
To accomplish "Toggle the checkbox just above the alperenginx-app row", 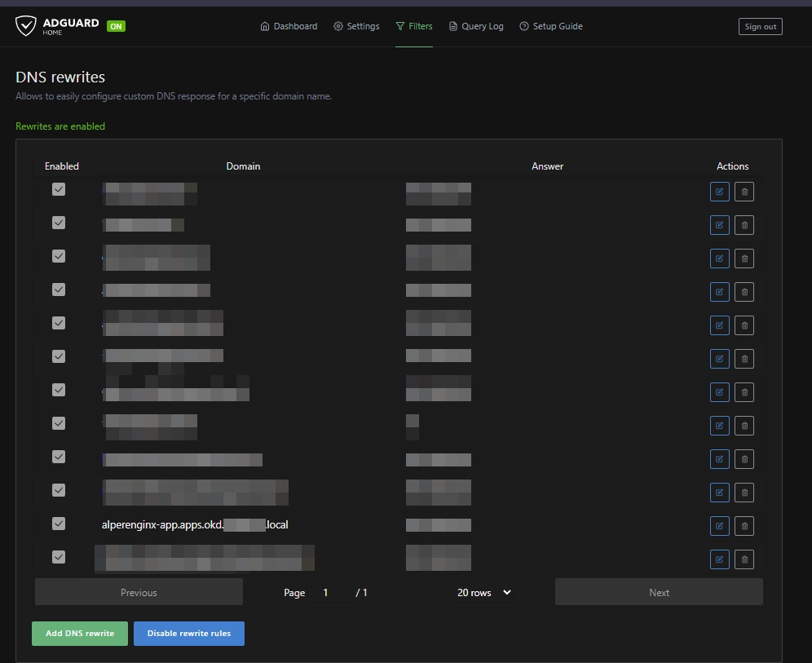I will (x=59, y=490).
